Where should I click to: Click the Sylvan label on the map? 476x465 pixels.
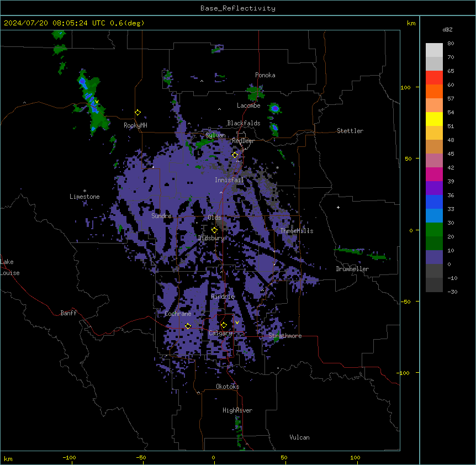point(215,135)
